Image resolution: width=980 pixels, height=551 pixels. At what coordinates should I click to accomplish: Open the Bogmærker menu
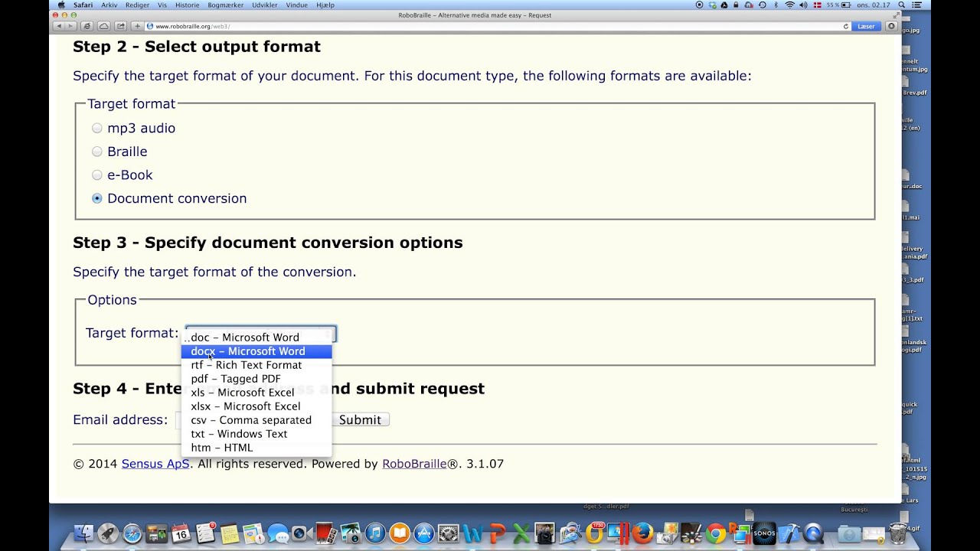(226, 5)
